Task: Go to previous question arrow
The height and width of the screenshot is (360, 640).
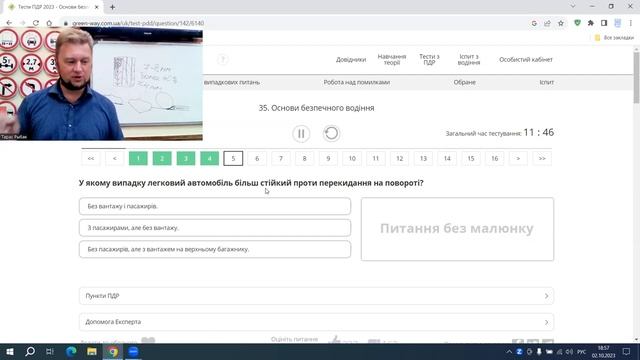Action: coord(115,158)
